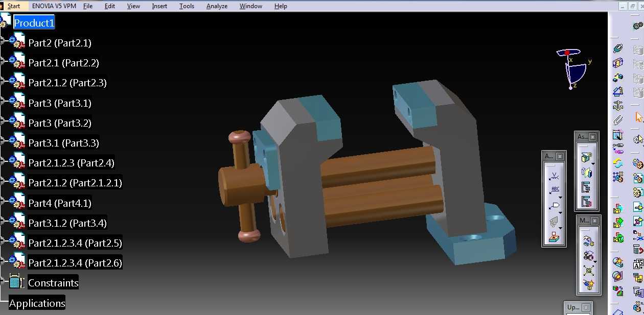The image size is (644, 315).
Task: Expand the Part3 (Part3.1) tree node
Action: [x=3, y=101]
